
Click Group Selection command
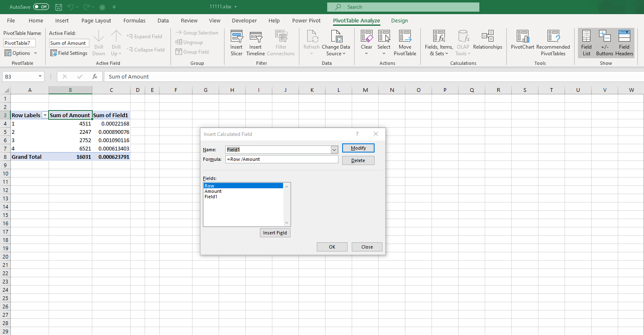pos(197,33)
